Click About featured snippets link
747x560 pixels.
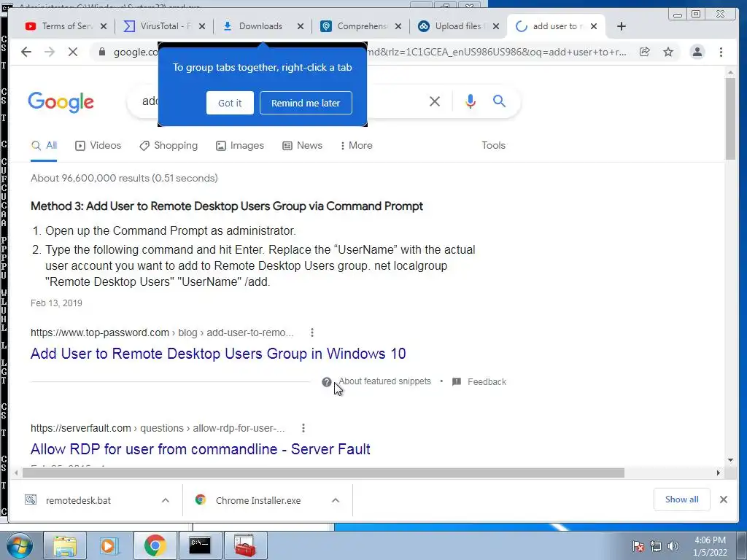click(x=385, y=381)
